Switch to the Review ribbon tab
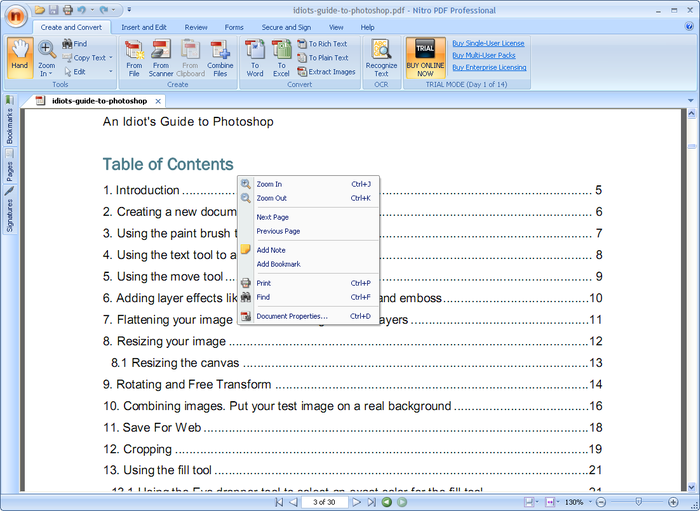700x511 pixels. click(196, 27)
